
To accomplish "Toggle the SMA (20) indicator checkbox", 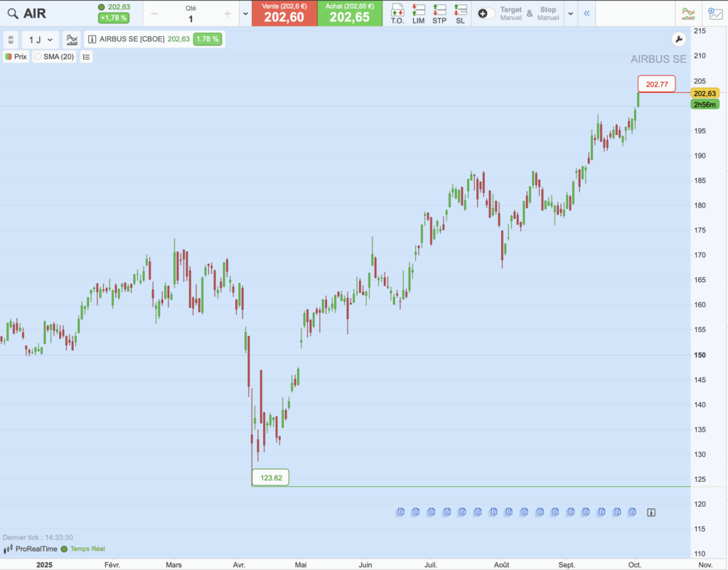I will pyautogui.click(x=38, y=57).
